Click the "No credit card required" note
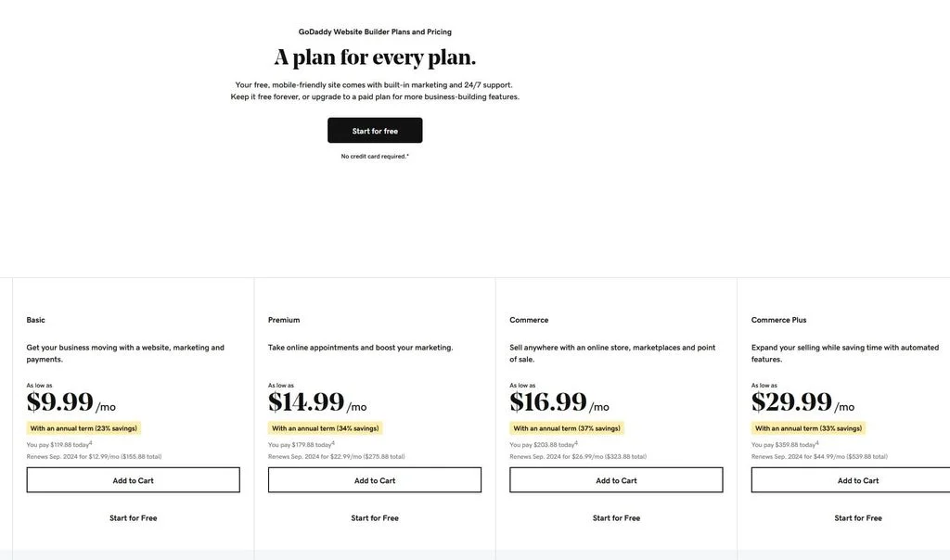The height and width of the screenshot is (560, 950). click(x=375, y=157)
